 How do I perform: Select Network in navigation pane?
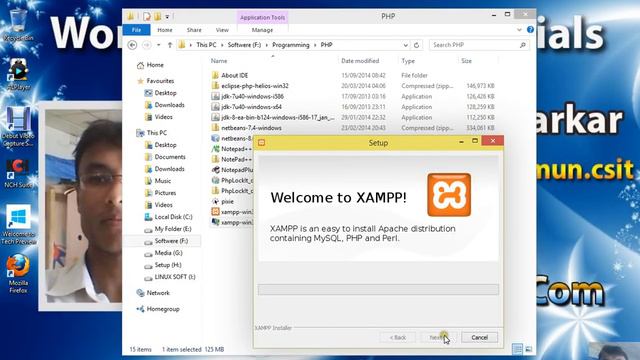pyautogui.click(x=153, y=293)
